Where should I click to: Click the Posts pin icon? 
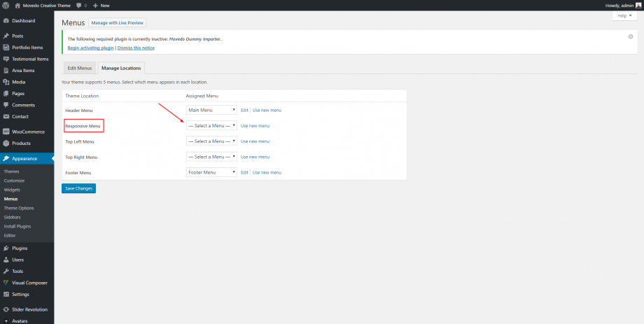pyautogui.click(x=6, y=36)
